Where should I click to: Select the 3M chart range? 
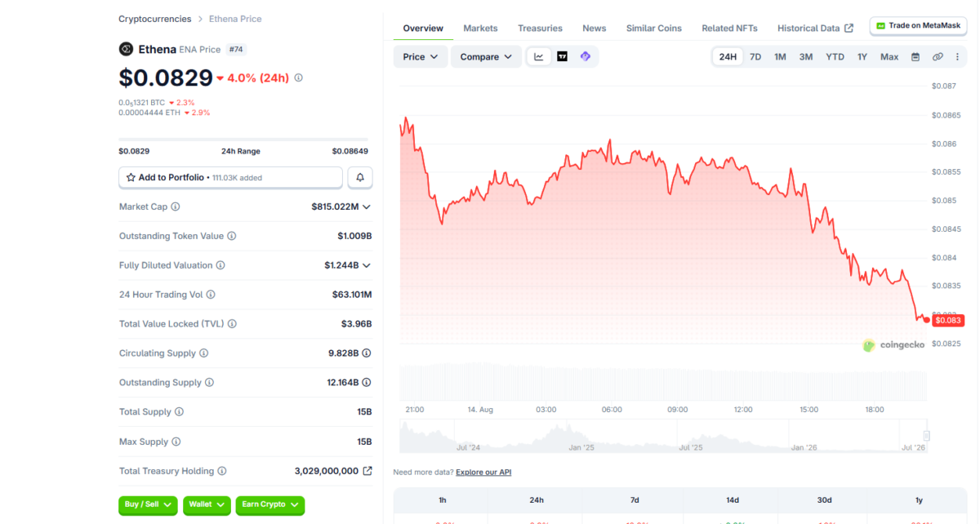806,56
